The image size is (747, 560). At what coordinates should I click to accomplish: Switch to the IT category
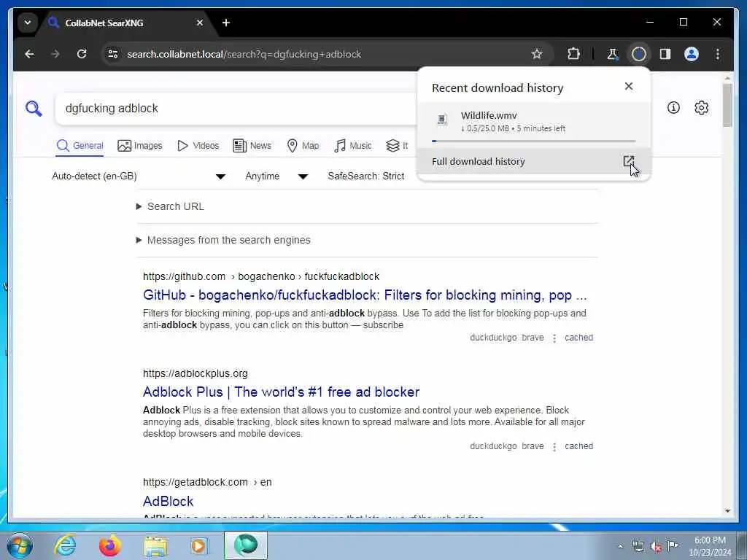click(398, 146)
